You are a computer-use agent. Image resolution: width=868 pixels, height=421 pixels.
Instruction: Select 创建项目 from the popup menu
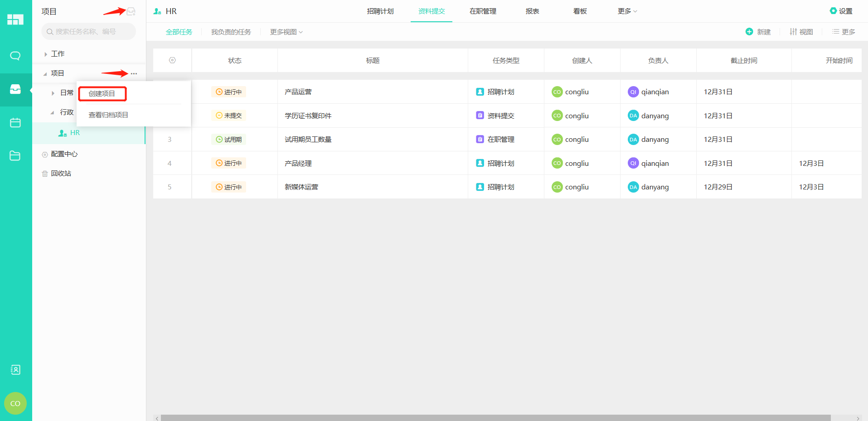[x=102, y=94]
